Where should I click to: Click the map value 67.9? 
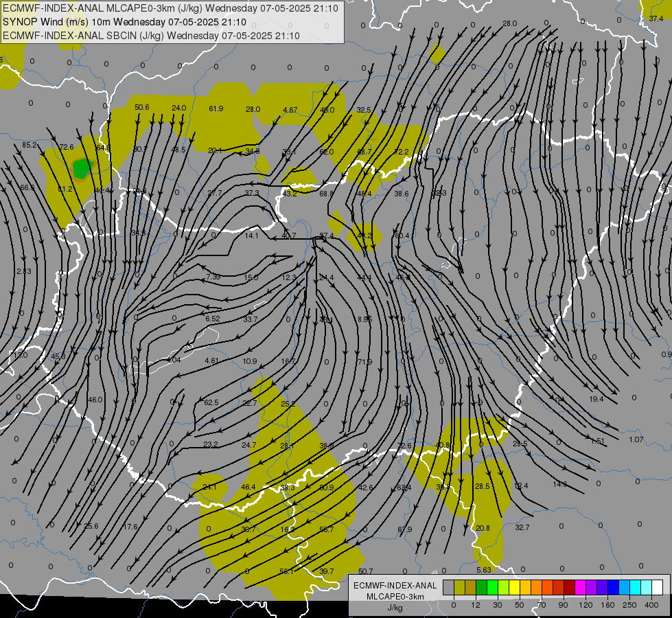point(404,529)
